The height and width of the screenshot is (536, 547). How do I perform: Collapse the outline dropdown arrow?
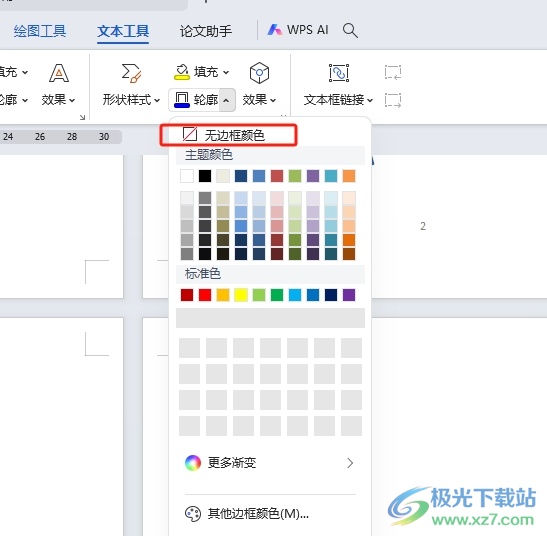click(226, 100)
